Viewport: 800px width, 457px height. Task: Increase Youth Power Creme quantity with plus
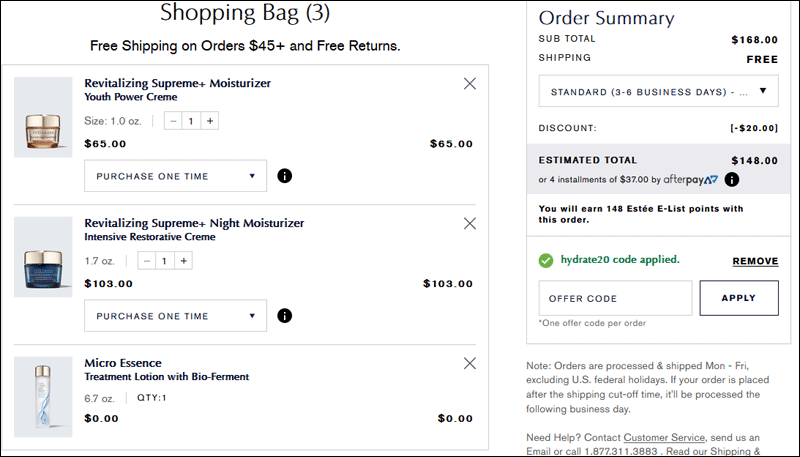click(x=210, y=121)
